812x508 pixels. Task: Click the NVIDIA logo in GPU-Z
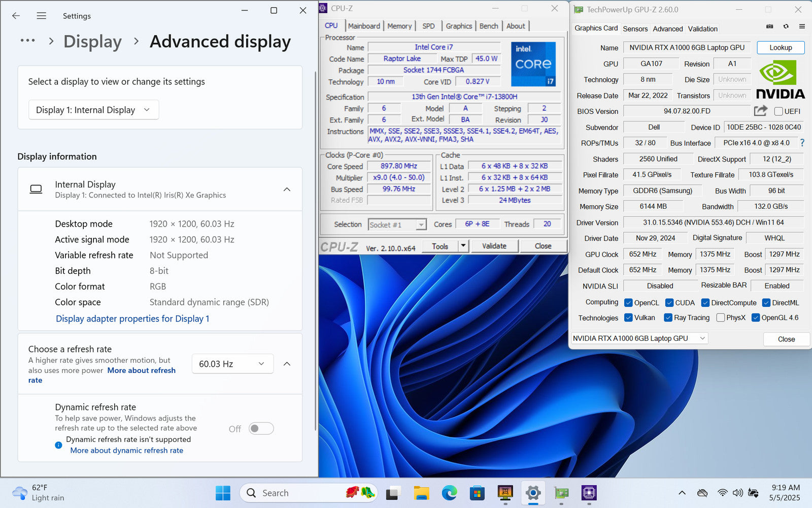tap(781, 79)
